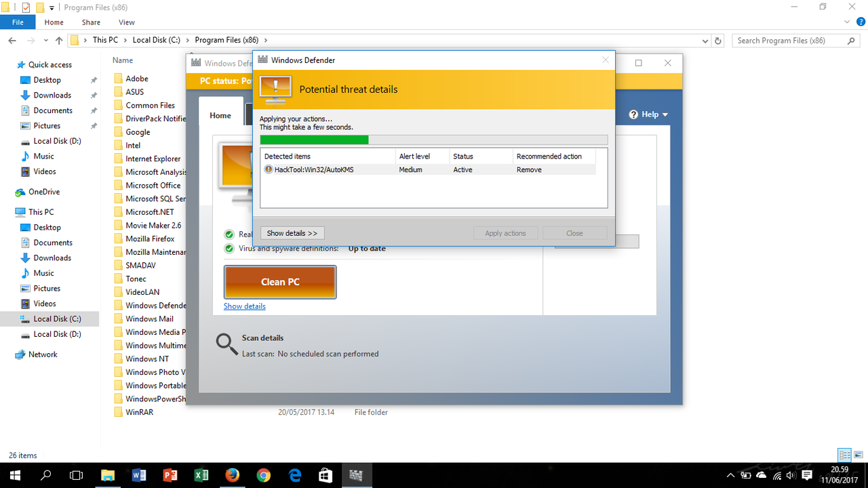Image resolution: width=868 pixels, height=488 pixels.
Task: Select the Mozilla Firefox folder
Action: click(149, 239)
